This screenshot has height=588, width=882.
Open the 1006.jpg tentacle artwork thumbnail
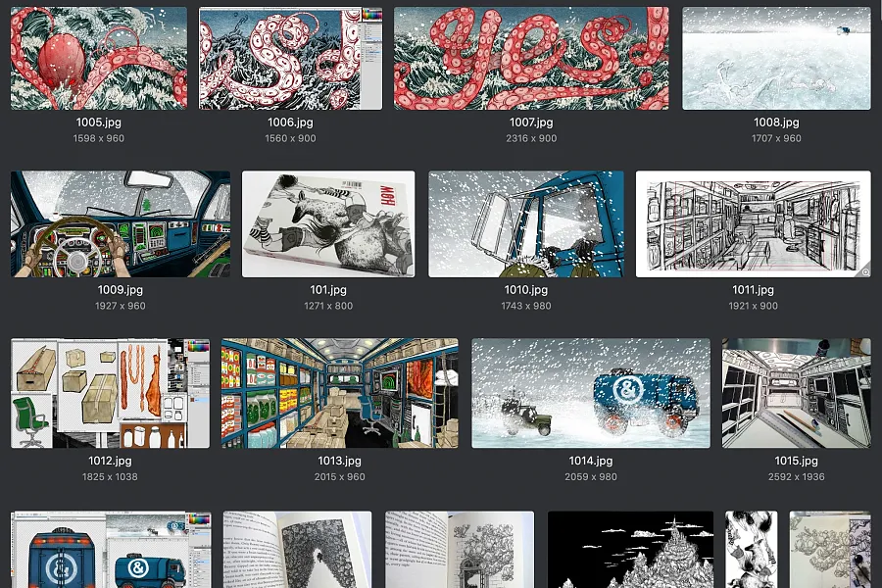291,58
